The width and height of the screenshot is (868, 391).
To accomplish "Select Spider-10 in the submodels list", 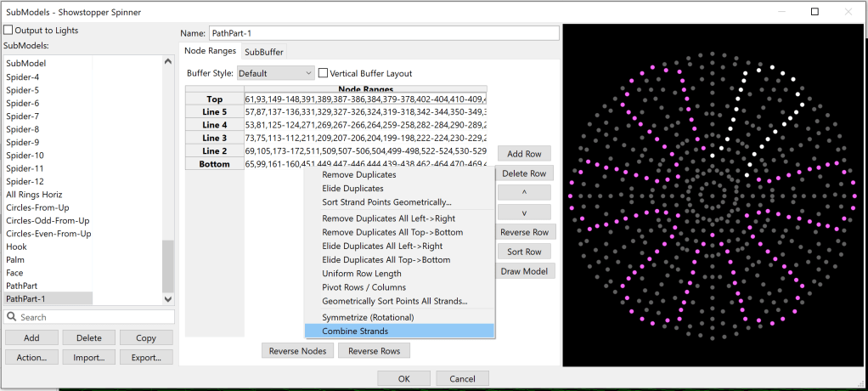I will click(x=25, y=156).
